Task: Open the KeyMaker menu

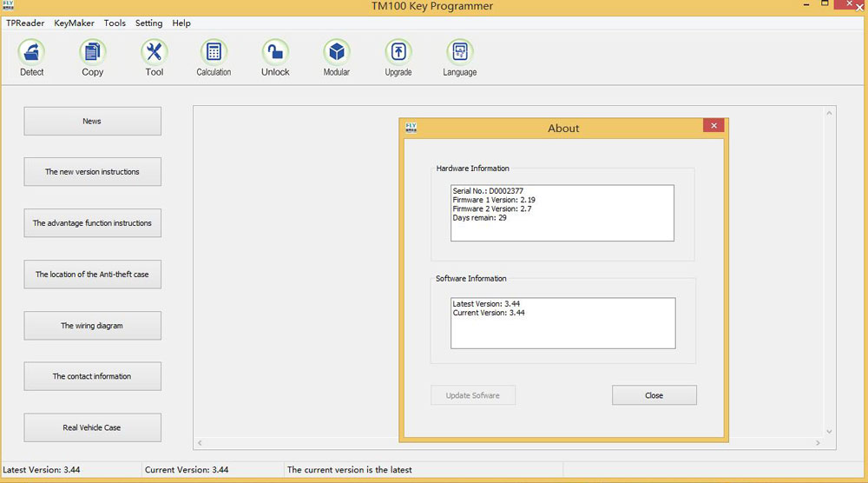Action: point(74,23)
